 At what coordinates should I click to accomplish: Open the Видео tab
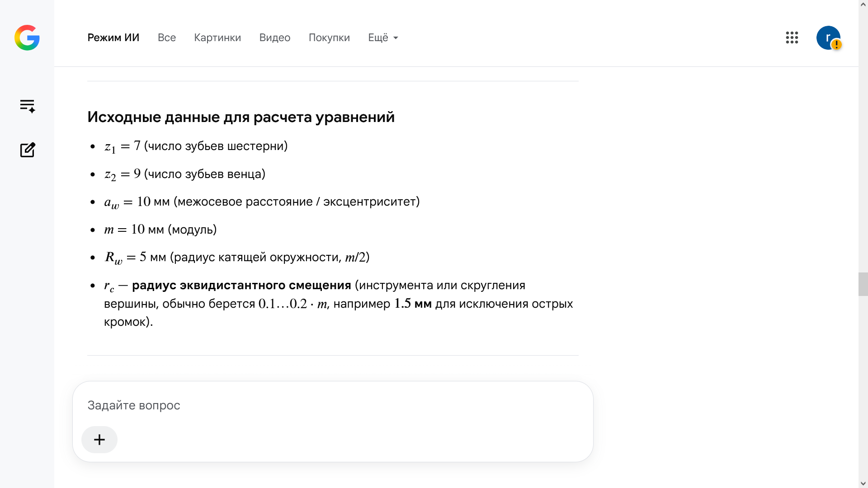pos(275,38)
